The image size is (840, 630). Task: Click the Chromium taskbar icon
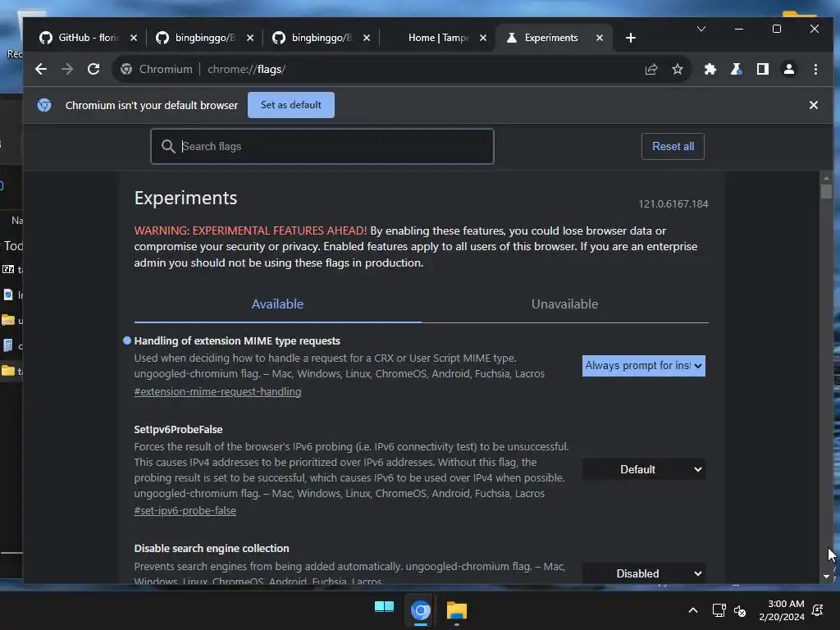coord(421,610)
